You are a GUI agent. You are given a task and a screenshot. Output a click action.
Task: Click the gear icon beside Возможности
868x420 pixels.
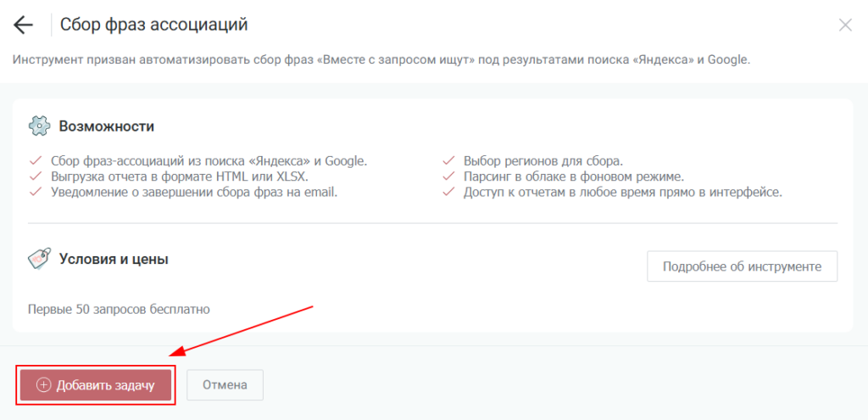39,126
